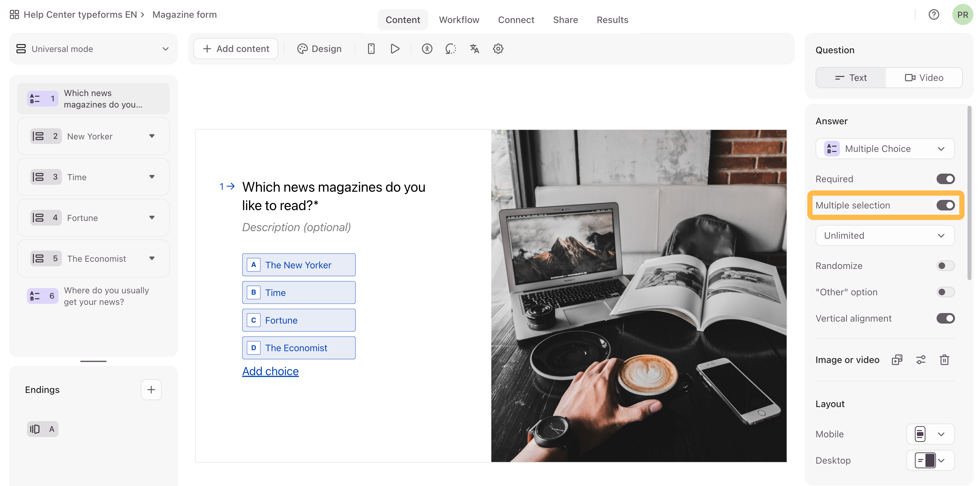The height and width of the screenshot is (486, 980).
Task: Click the Add content button
Action: click(236, 49)
